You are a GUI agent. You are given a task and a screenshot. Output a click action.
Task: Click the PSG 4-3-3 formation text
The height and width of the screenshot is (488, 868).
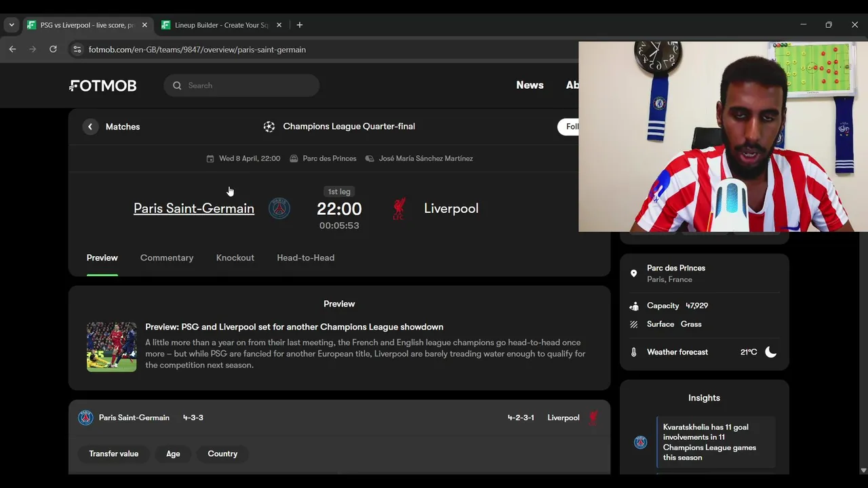pos(193,418)
